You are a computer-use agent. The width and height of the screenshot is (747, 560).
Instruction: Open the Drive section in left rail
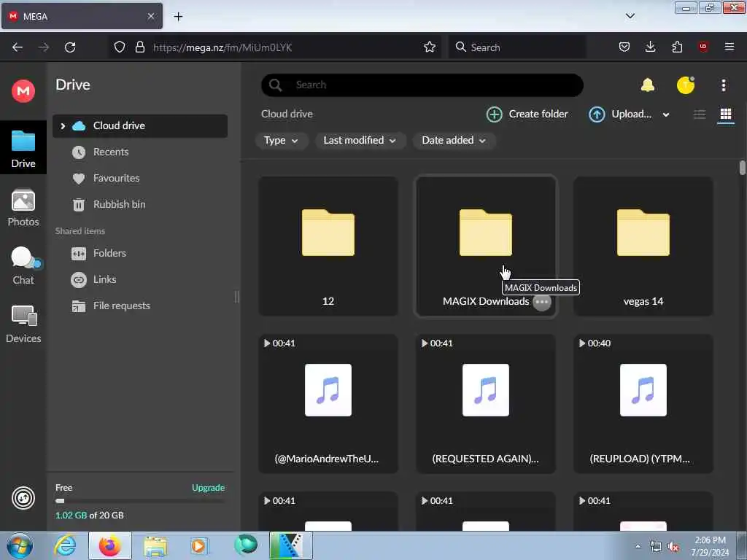(23, 148)
